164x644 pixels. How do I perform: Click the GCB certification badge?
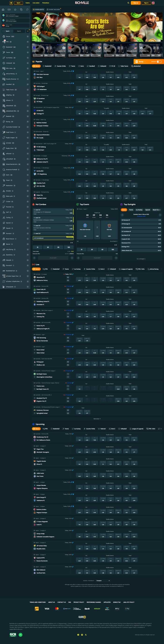click(x=13, y=635)
